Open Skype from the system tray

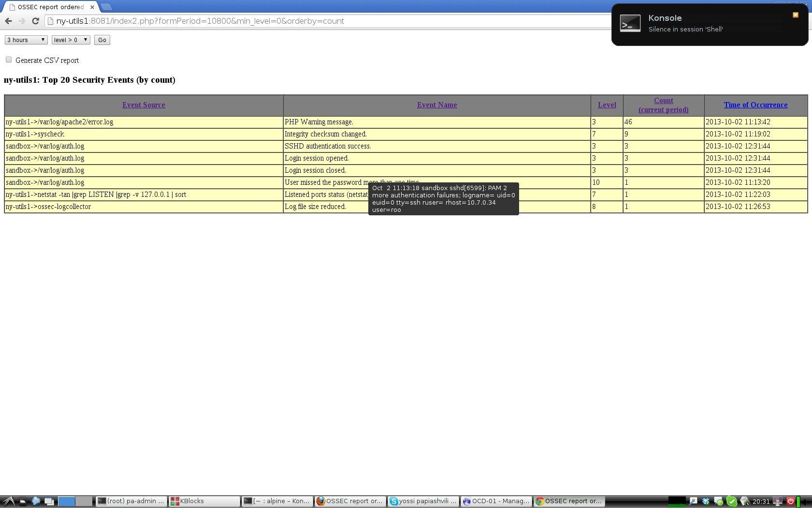click(732, 501)
